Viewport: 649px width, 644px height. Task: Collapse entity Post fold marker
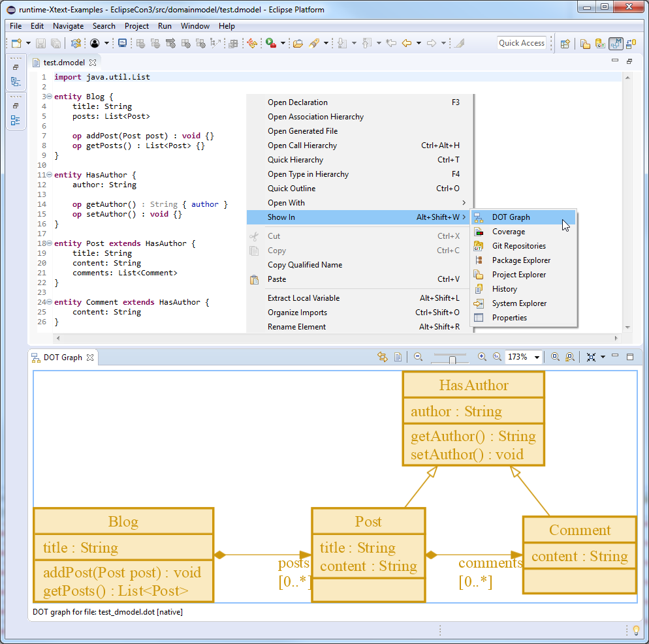pyautogui.click(x=49, y=243)
